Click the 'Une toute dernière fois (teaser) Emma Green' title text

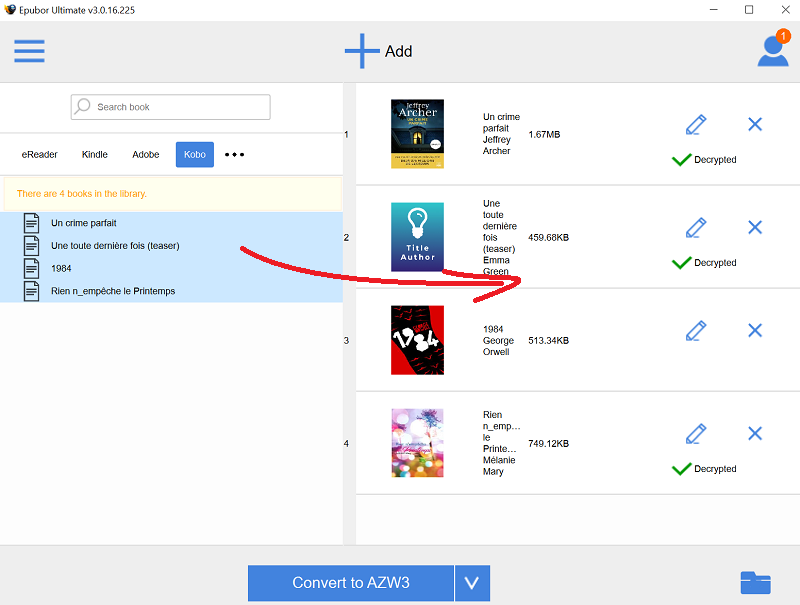[500, 237]
